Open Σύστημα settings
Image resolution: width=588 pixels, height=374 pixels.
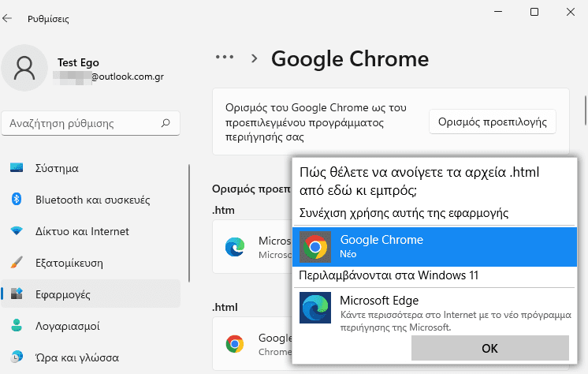coord(91,168)
